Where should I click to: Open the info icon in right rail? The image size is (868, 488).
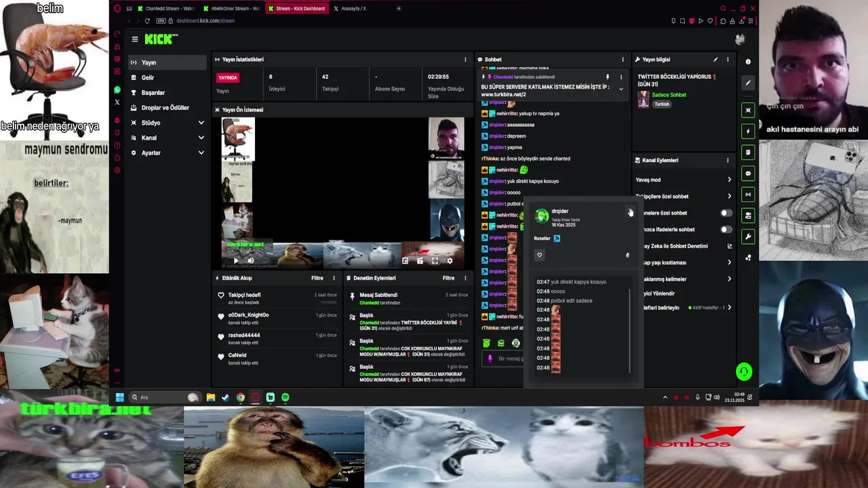tap(748, 61)
